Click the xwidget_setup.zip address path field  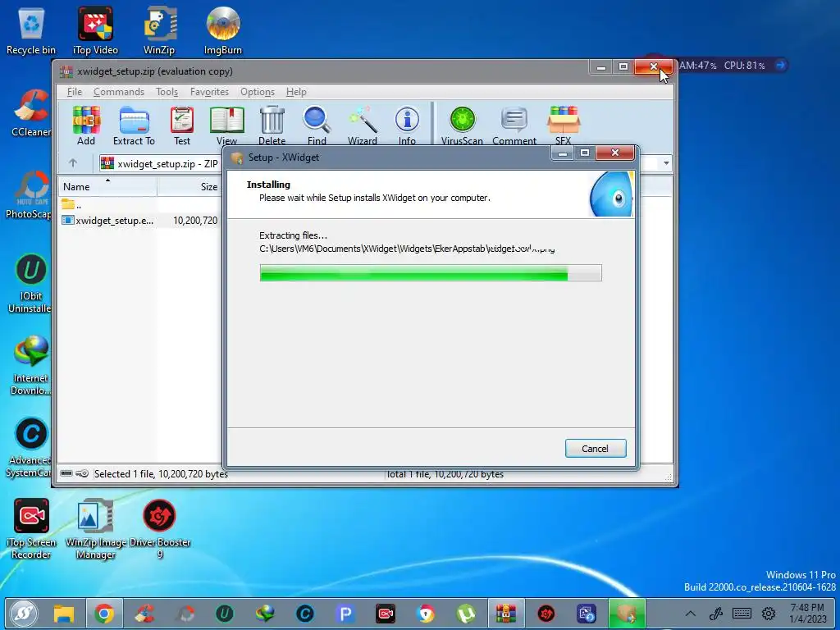[161, 163]
